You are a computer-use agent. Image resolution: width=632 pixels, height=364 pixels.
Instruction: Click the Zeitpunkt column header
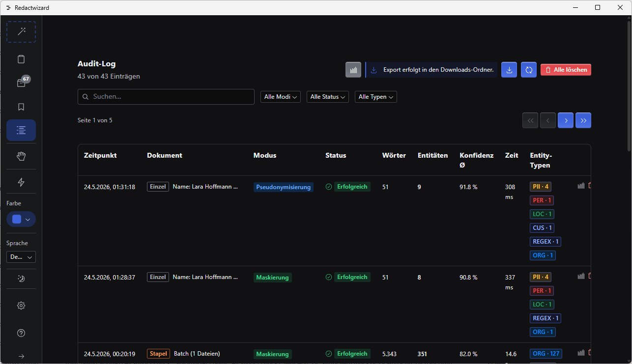click(100, 155)
